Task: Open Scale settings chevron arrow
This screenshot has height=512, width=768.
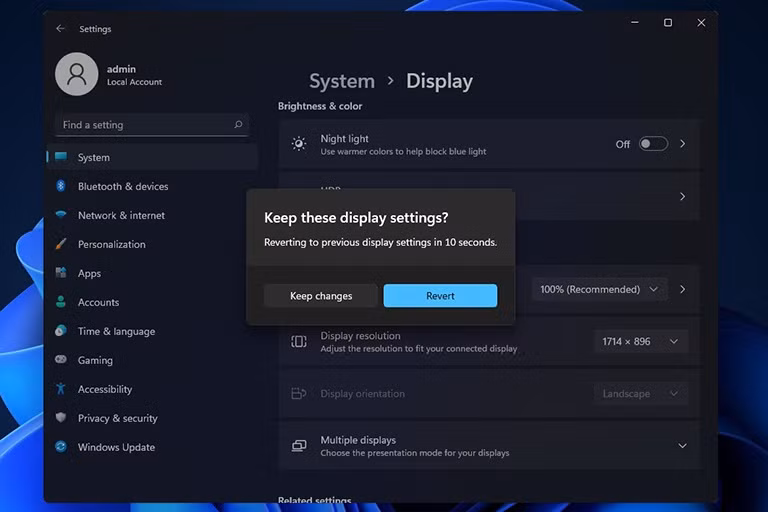Action: pyautogui.click(x=682, y=290)
